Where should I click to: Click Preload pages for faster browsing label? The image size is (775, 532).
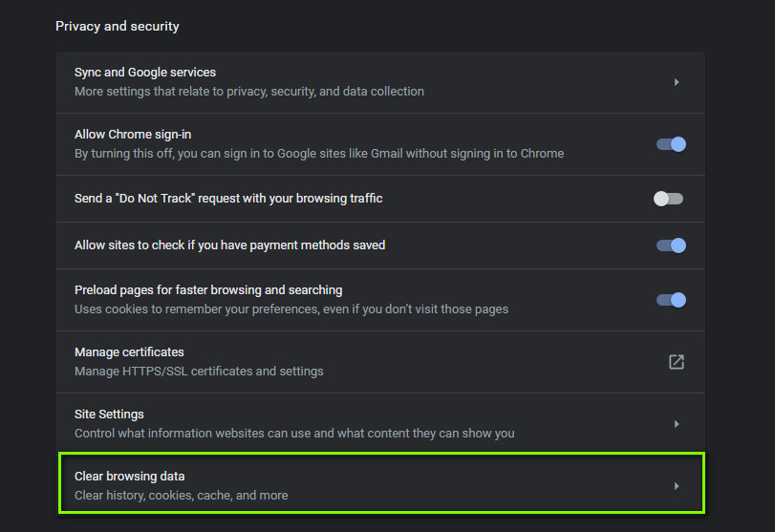tap(208, 290)
